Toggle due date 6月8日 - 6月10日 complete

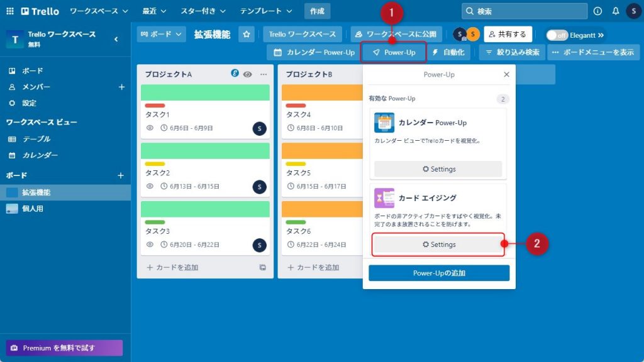point(314,128)
